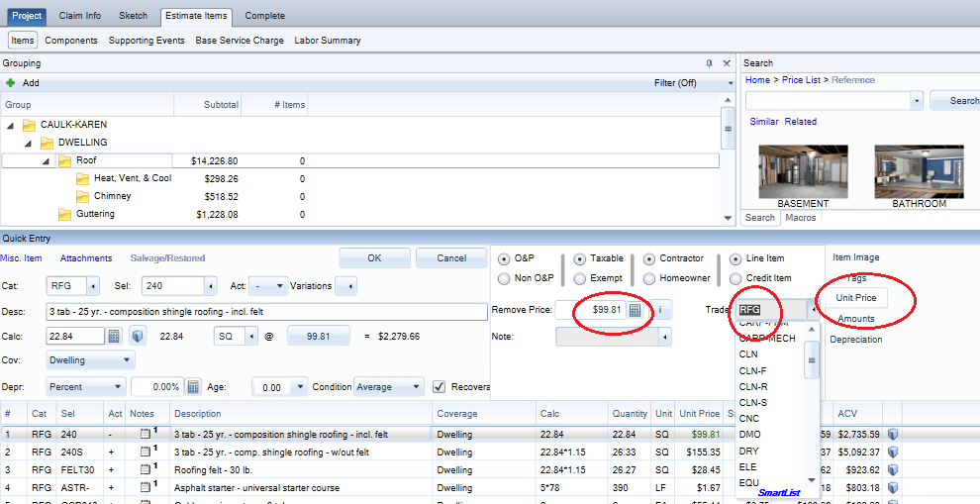Click the Trade list scrollbar thumb
The width and height of the screenshot is (980, 504).
(812, 360)
